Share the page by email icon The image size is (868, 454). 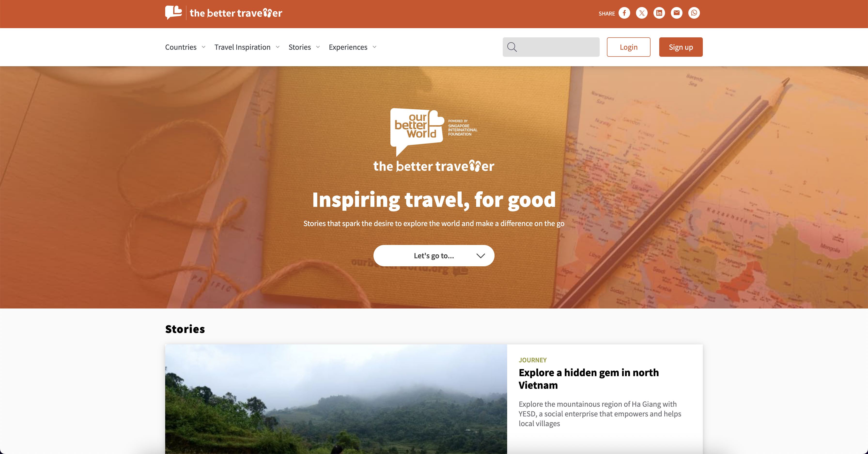click(x=676, y=13)
